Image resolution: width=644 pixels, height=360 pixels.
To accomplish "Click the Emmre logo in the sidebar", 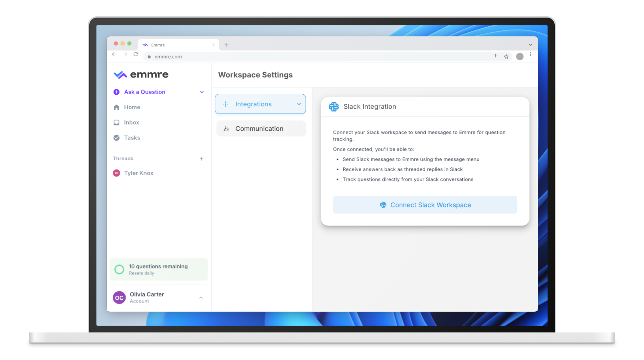I will tap(141, 75).
